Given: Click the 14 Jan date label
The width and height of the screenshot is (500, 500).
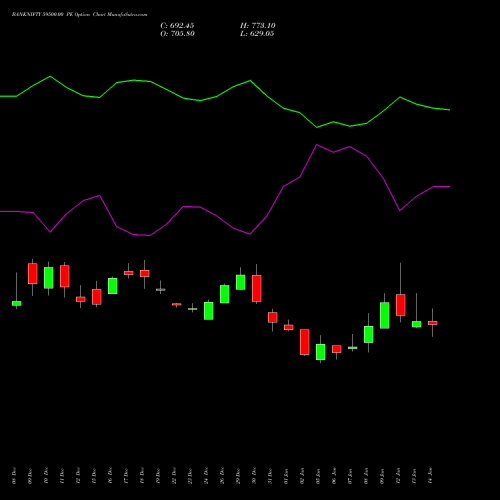Looking at the screenshot, I should (x=430, y=476).
